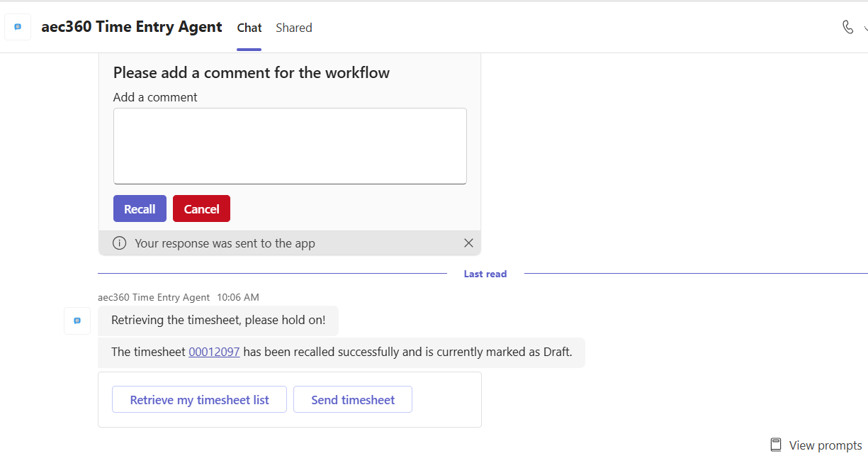The image size is (868, 456).
Task: Open timesheet 00012097 link
Action: (214, 352)
